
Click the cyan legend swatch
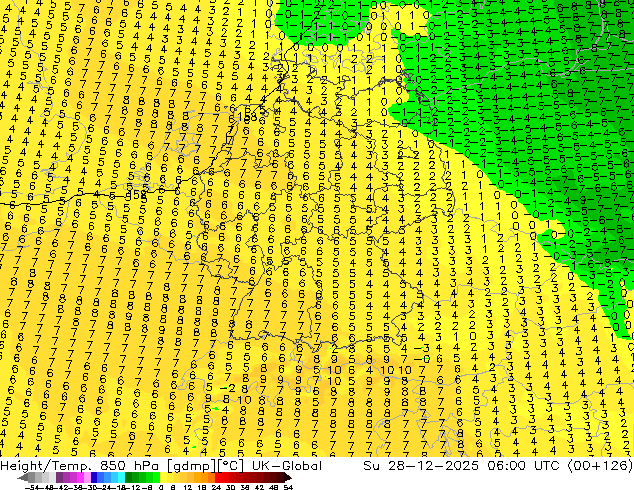(121, 477)
